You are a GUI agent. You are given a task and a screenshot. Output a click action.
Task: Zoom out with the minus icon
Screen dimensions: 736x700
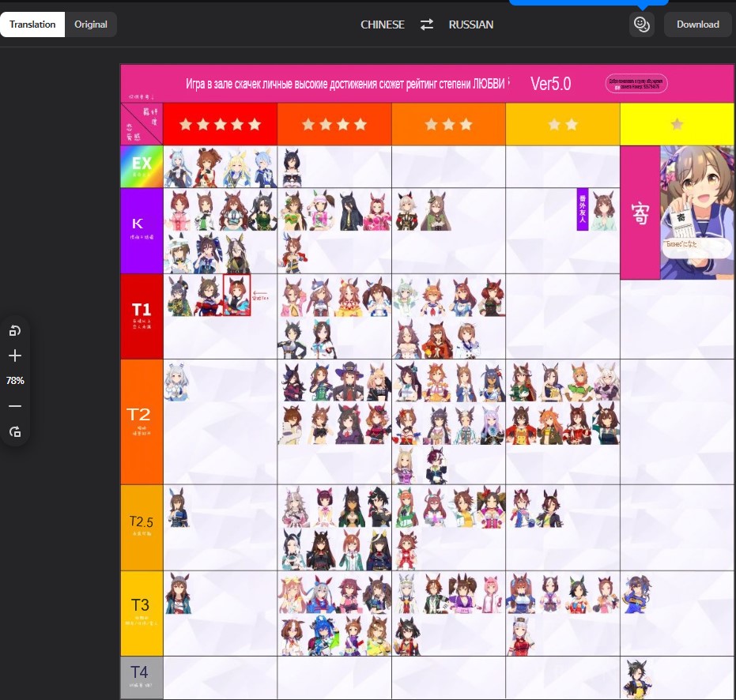[x=15, y=406]
